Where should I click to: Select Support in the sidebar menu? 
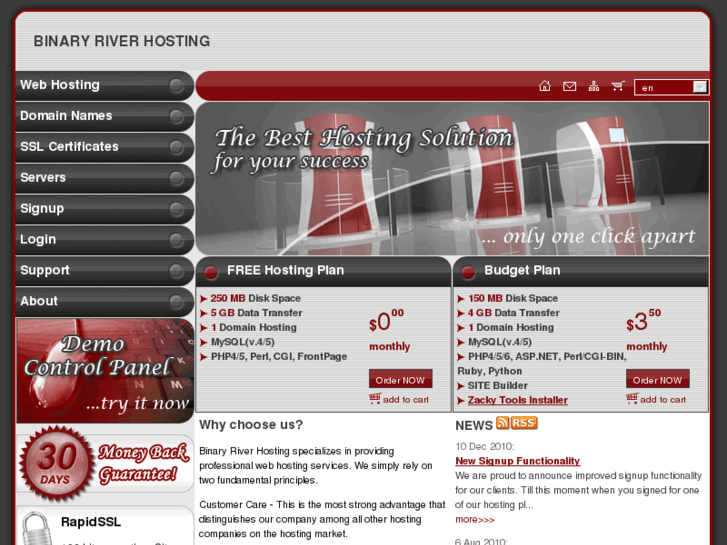point(105,270)
